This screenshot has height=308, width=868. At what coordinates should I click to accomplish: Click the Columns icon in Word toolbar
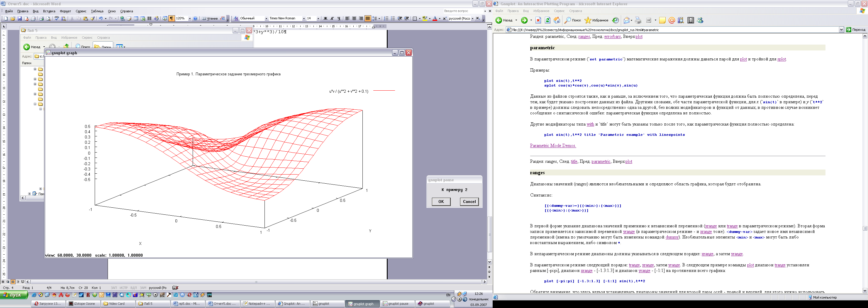(x=149, y=18)
